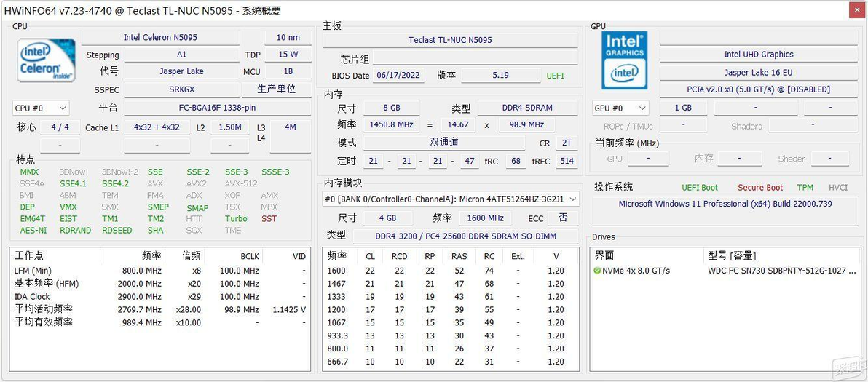The image size is (868, 382).
Task: Click the BIOS Date 06/17/2022 field
Action: pos(398,75)
